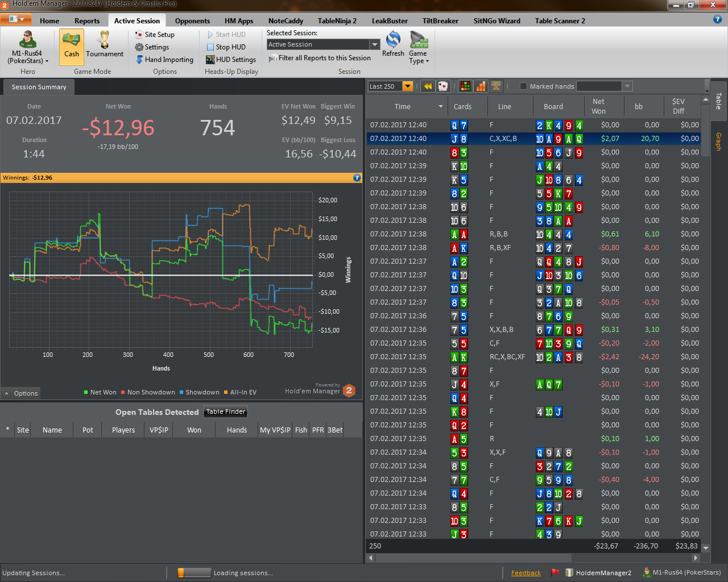Click the Loading sessions progress bar
The height and width of the screenshot is (582, 728).
[x=195, y=573]
